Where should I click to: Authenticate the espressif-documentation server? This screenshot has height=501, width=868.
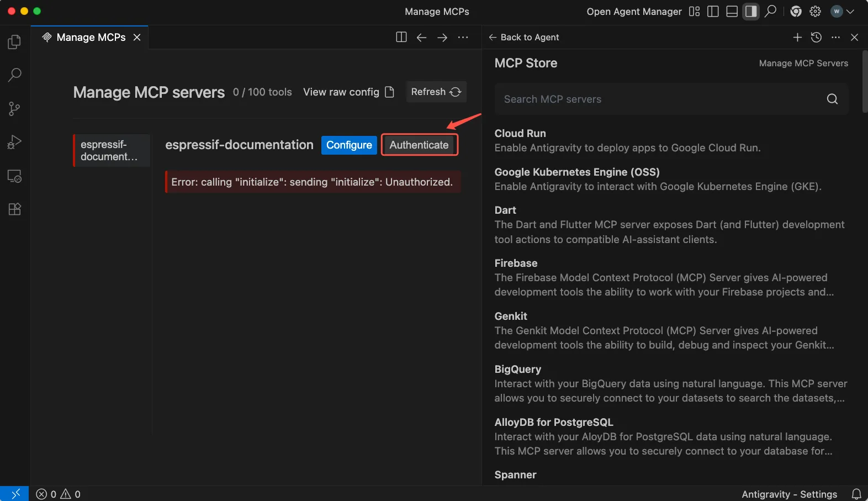[x=419, y=145]
